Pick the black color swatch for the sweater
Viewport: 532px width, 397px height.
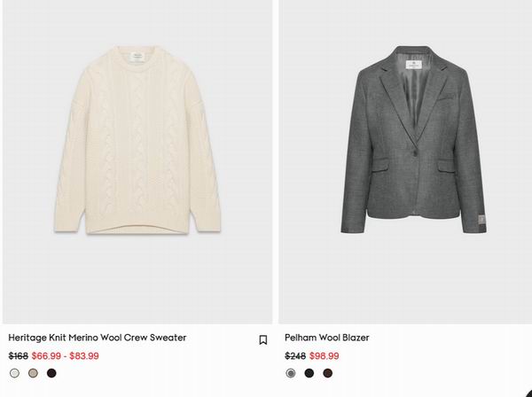pyautogui.click(x=51, y=373)
